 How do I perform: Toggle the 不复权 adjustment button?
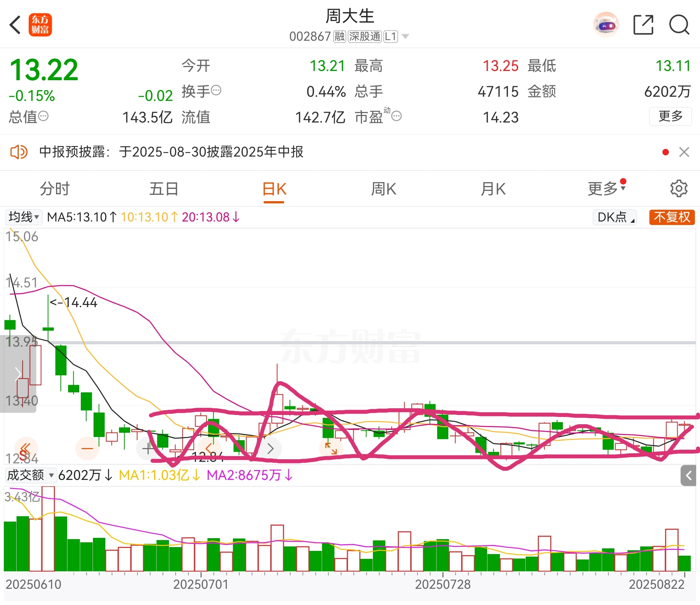click(672, 217)
